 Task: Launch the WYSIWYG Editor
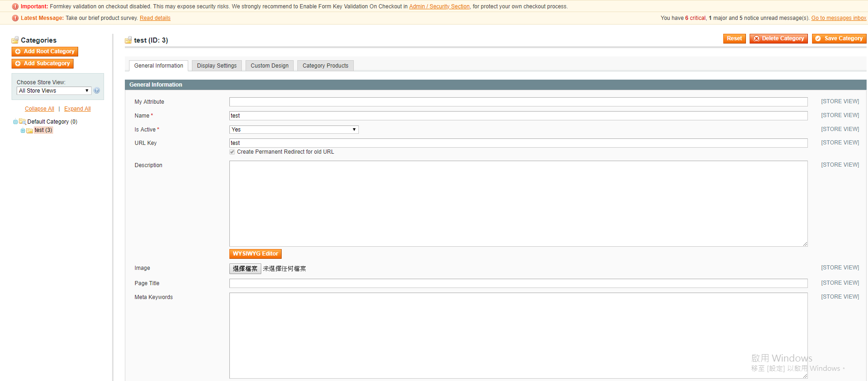click(x=255, y=254)
